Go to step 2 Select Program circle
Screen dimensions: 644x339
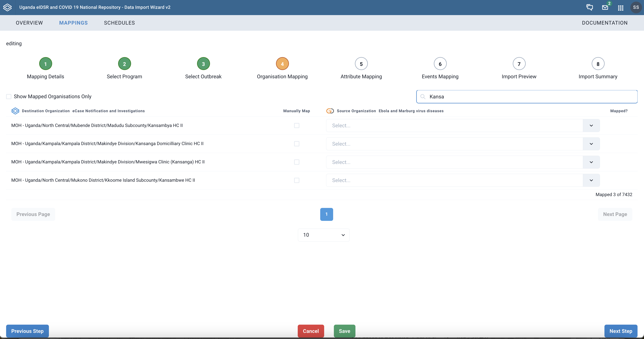click(124, 64)
